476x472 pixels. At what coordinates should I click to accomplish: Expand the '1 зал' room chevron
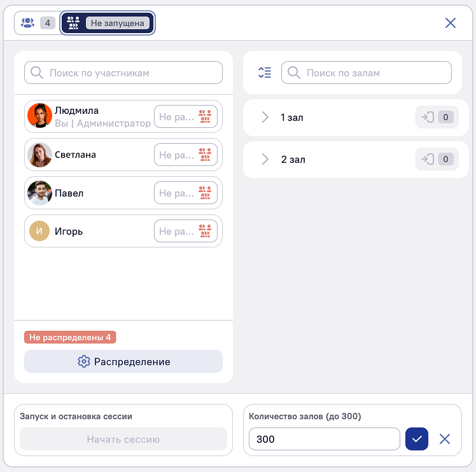[265, 117]
